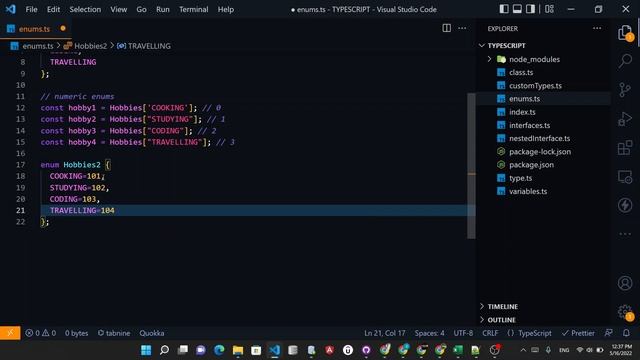Open variables.ts in Explorer
The height and width of the screenshot is (360, 640).
tap(528, 191)
